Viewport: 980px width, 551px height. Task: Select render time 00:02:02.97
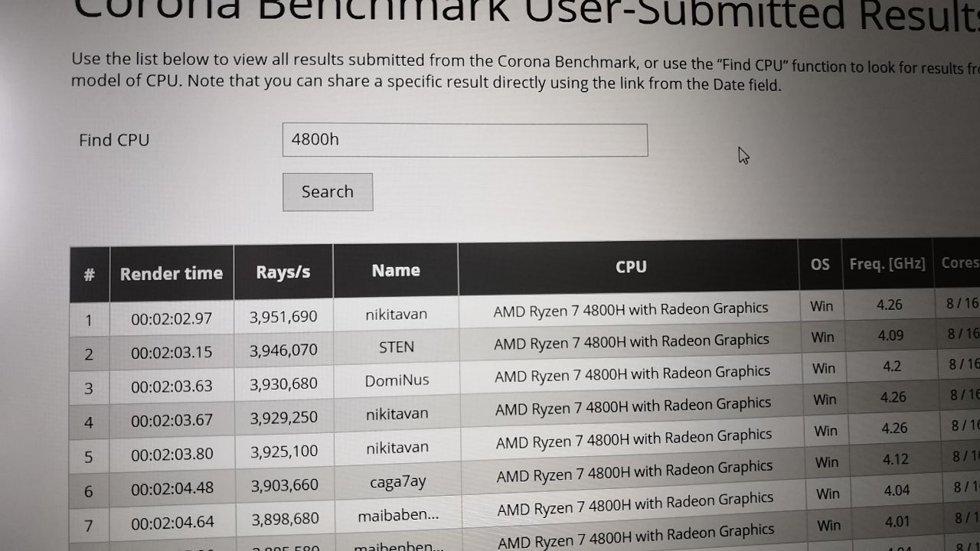click(171, 318)
